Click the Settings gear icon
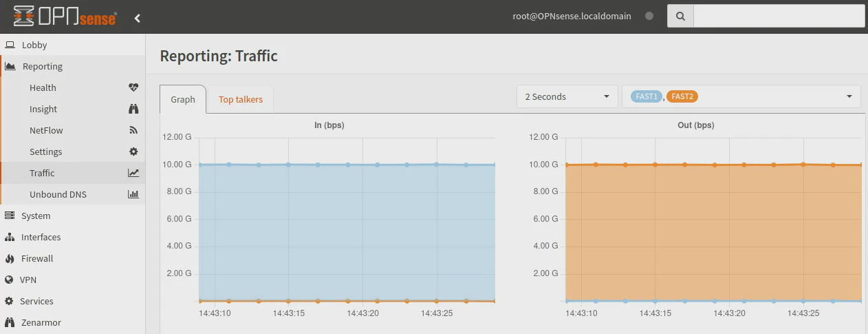 tap(133, 152)
